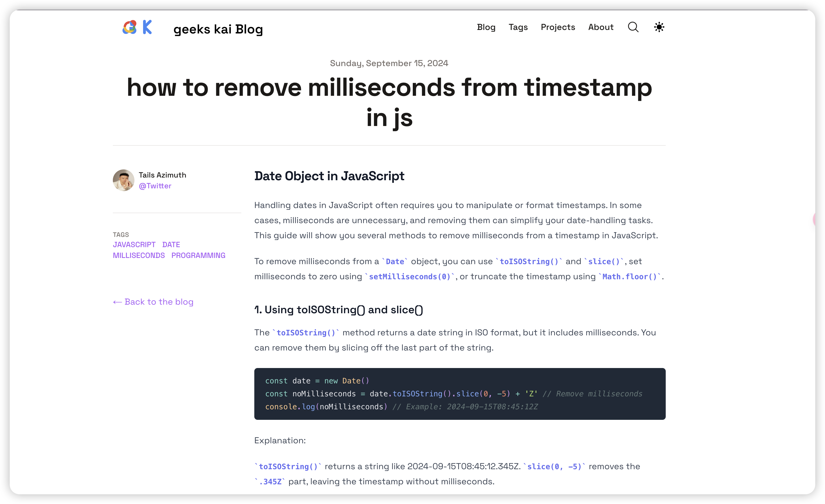Image resolution: width=825 pixels, height=504 pixels.
Task: Follow the author's @Twitter link
Action: [155, 186]
